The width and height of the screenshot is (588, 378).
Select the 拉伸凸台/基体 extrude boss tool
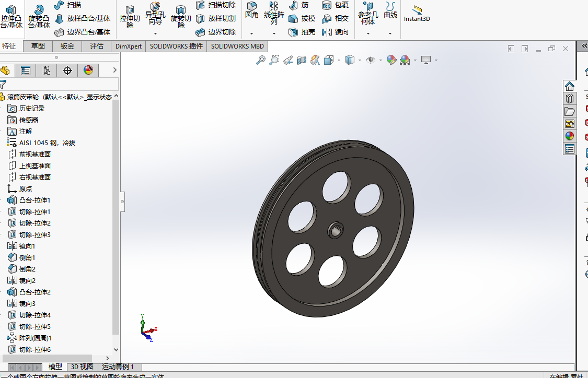coord(11,17)
